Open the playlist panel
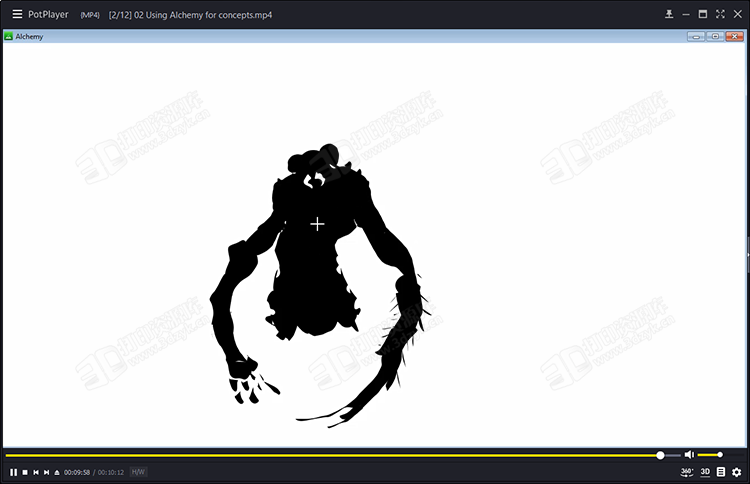The image size is (750, 484). (721, 472)
